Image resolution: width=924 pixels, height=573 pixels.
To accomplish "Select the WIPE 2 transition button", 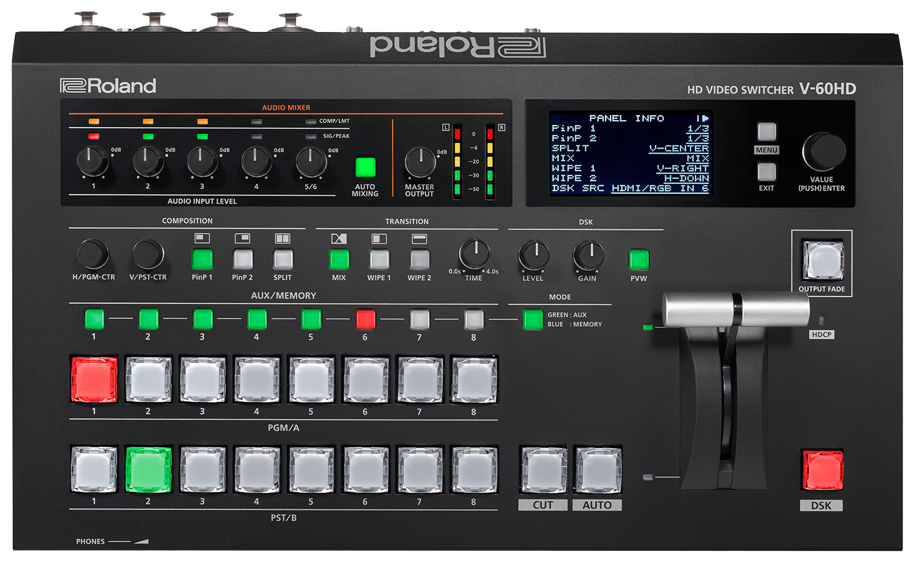I will [x=419, y=260].
